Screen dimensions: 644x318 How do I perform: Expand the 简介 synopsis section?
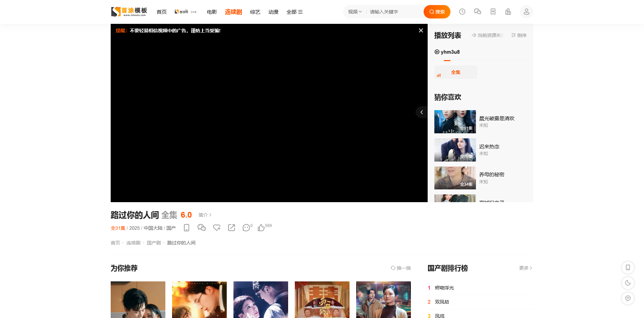205,215
